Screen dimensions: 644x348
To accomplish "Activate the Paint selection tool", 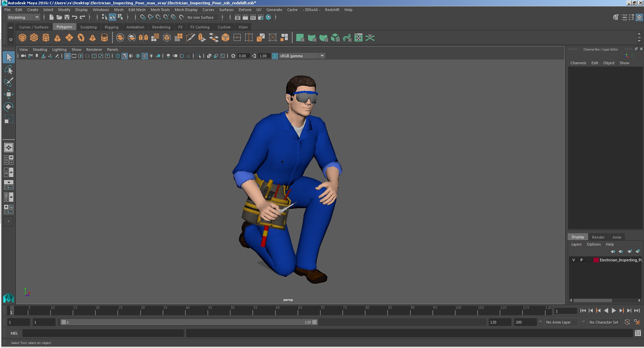I will pos(9,82).
